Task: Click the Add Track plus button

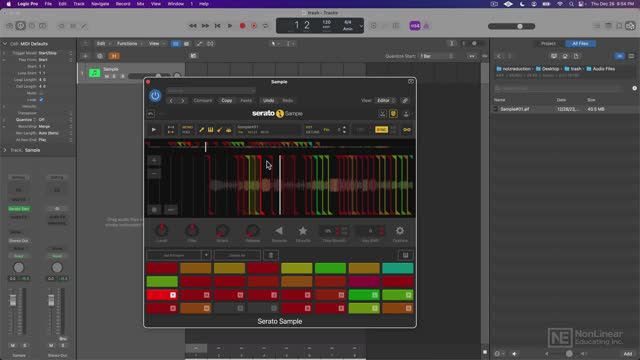Action: coord(85,56)
